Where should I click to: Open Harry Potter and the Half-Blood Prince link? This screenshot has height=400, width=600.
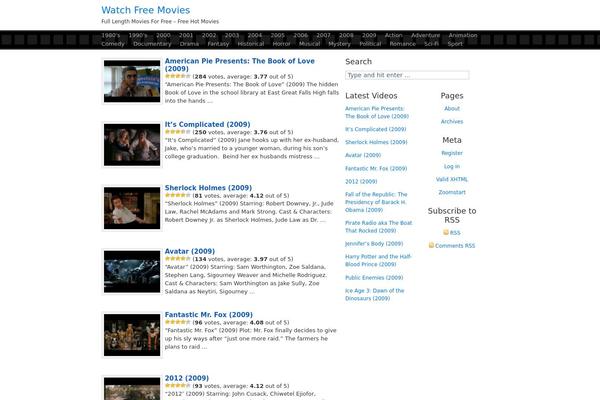coord(378,260)
